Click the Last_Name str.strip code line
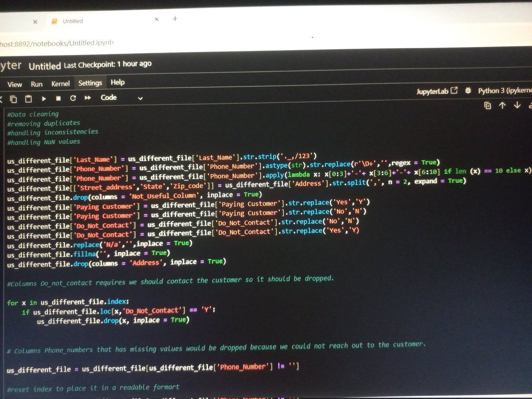 [162, 157]
